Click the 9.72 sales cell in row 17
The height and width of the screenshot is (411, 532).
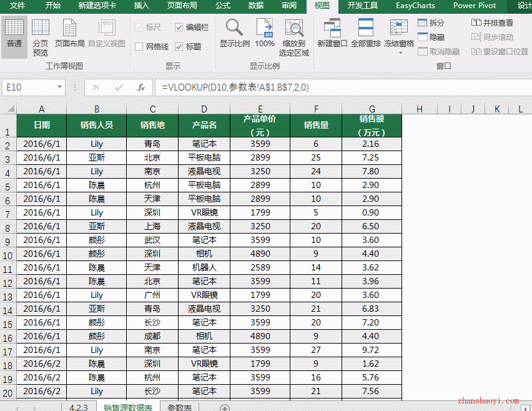pyautogui.click(x=372, y=350)
